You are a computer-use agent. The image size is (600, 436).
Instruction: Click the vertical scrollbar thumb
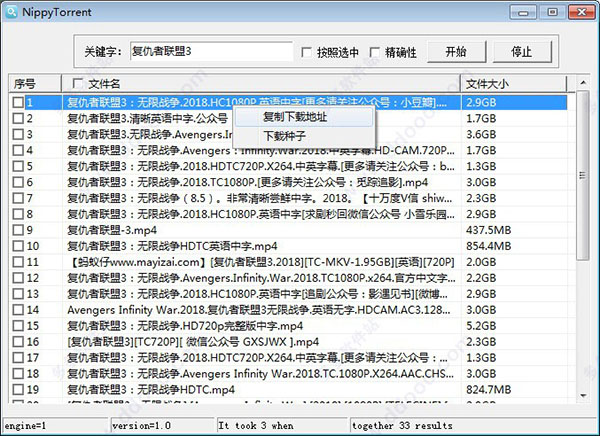[583, 175]
